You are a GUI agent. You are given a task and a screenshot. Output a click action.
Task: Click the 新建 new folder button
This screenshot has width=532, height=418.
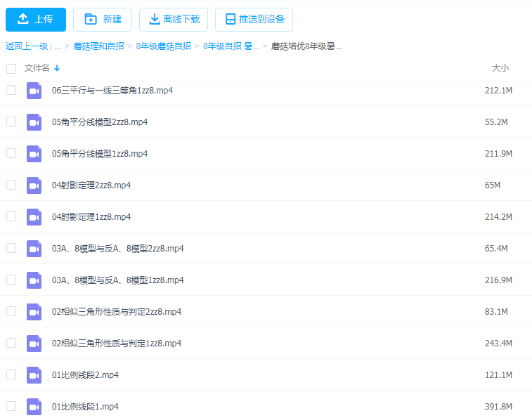click(103, 20)
